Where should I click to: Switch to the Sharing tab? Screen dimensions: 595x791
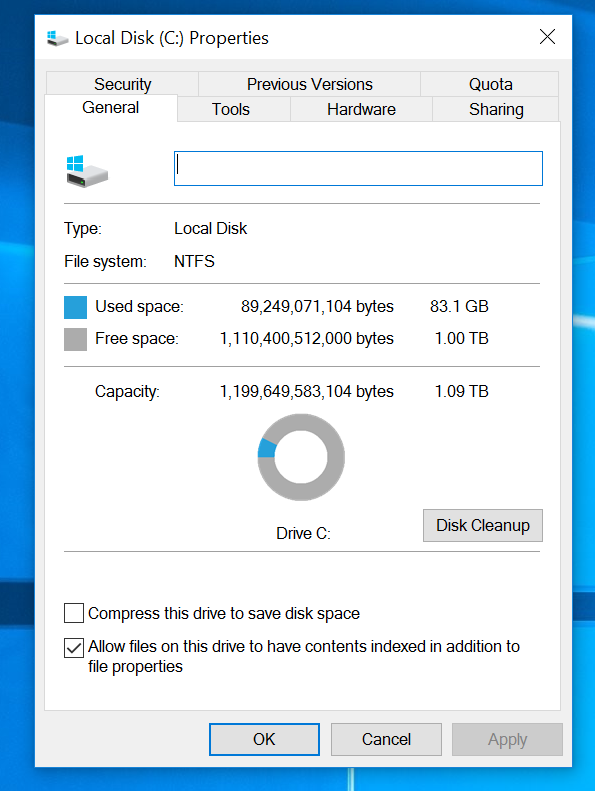pos(496,109)
